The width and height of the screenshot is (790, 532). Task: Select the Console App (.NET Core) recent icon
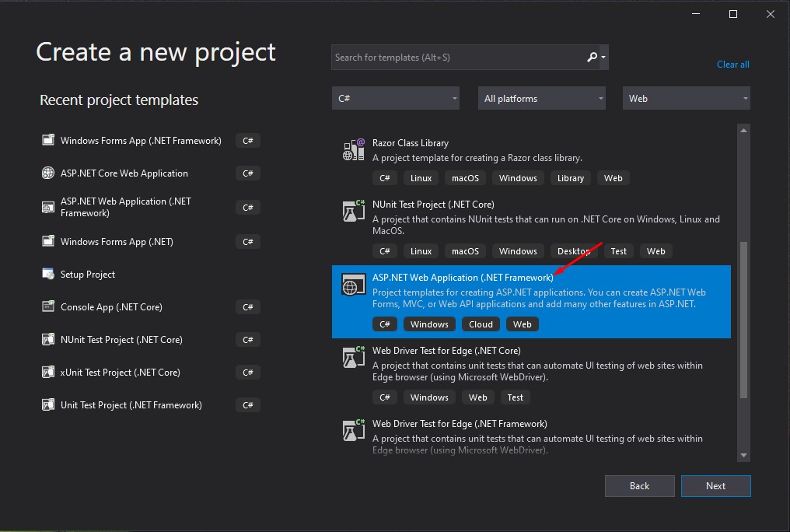(47, 306)
